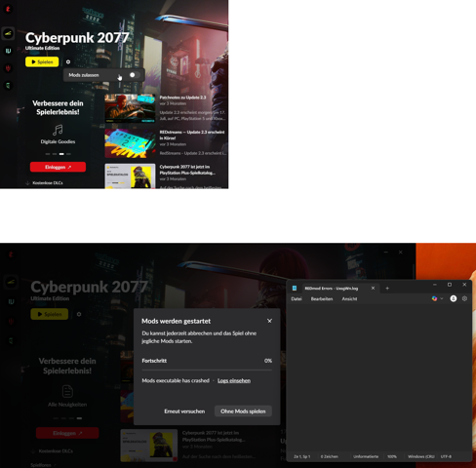This screenshot has width=476, height=468.
Task: Click the Fortschritt progress bar
Action: [x=207, y=370]
